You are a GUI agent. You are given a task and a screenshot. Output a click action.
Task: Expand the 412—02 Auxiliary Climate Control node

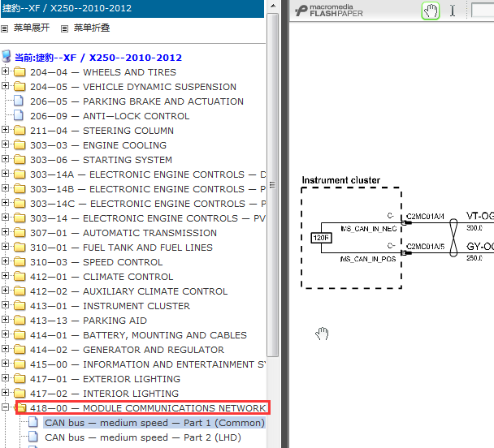pyautogui.click(x=5, y=290)
